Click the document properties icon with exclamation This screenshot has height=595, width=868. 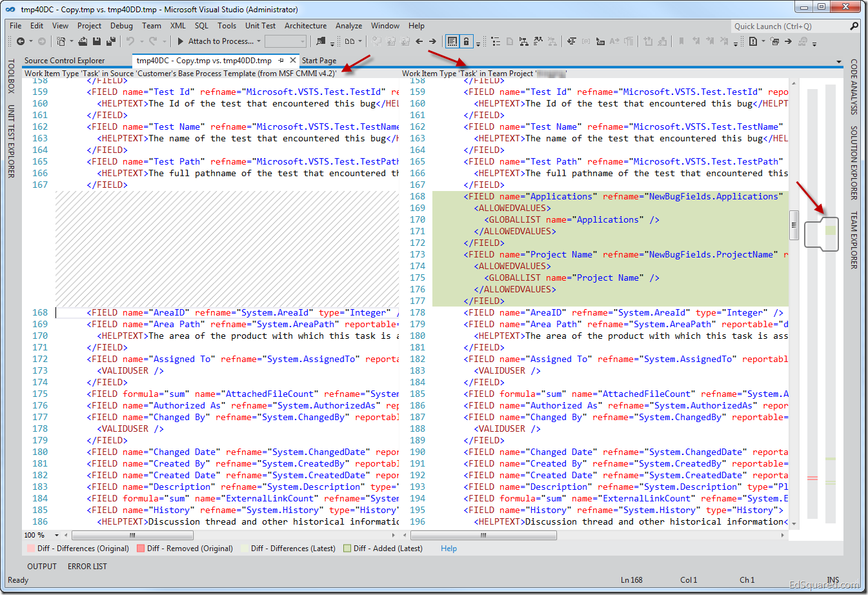752,41
